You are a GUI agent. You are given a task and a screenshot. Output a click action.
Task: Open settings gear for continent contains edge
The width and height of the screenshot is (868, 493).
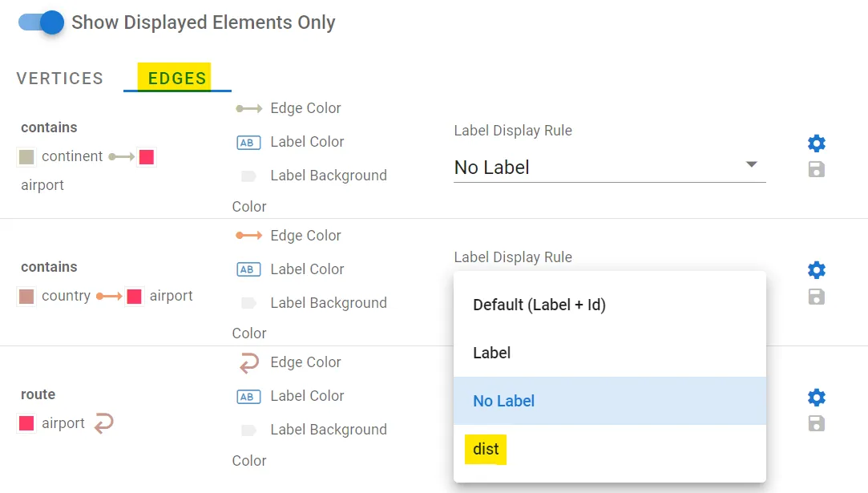[817, 143]
